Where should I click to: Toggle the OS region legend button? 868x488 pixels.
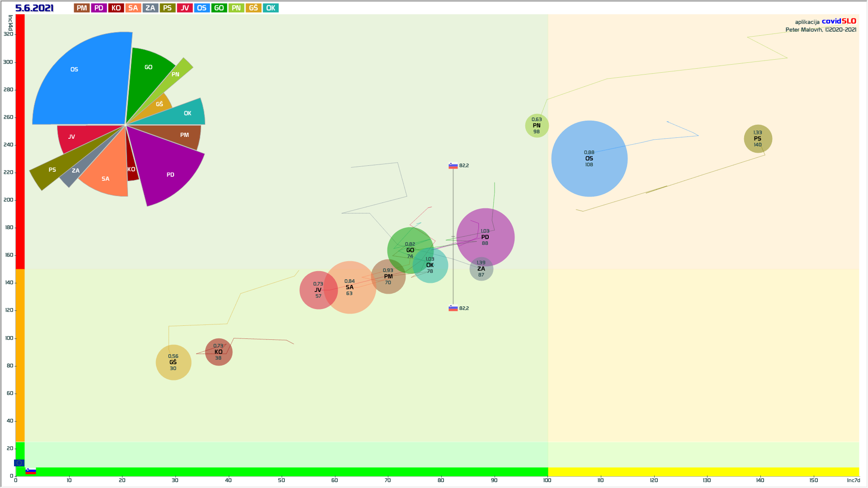coord(202,8)
